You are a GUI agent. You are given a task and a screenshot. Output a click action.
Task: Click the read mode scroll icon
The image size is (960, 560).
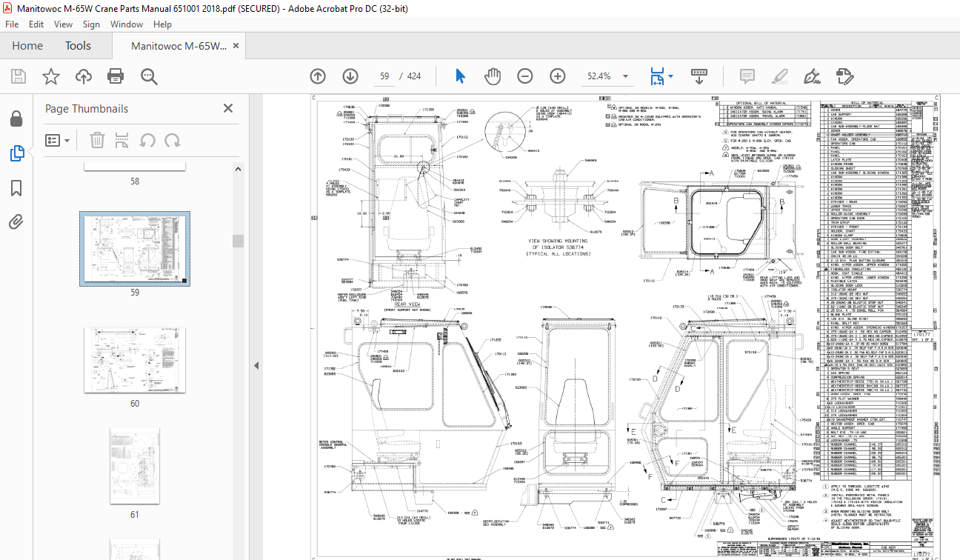pos(700,76)
